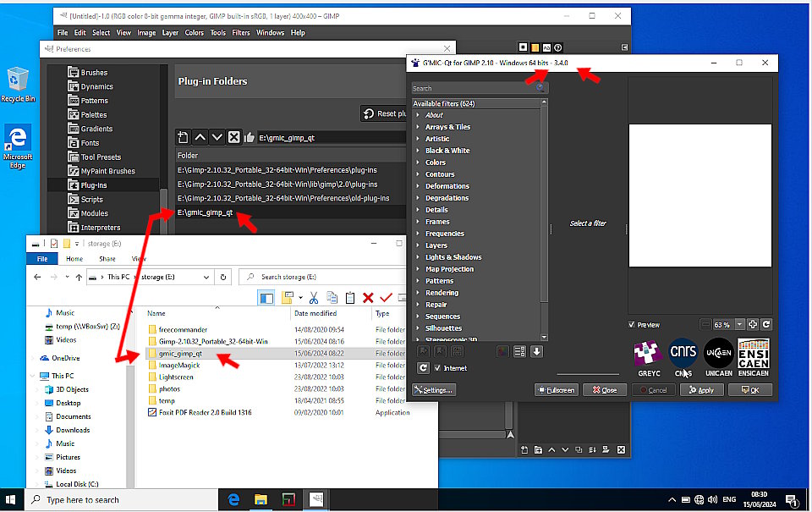
Task: Click the expand/collapse all filters down-arrow icon
Action: tap(536, 351)
